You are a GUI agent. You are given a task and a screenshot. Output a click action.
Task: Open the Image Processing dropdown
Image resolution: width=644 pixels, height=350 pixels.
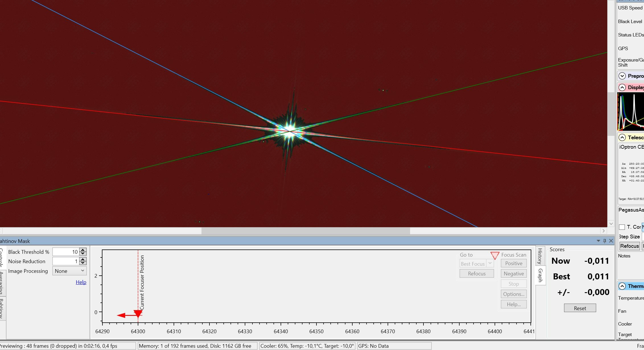click(x=69, y=271)
